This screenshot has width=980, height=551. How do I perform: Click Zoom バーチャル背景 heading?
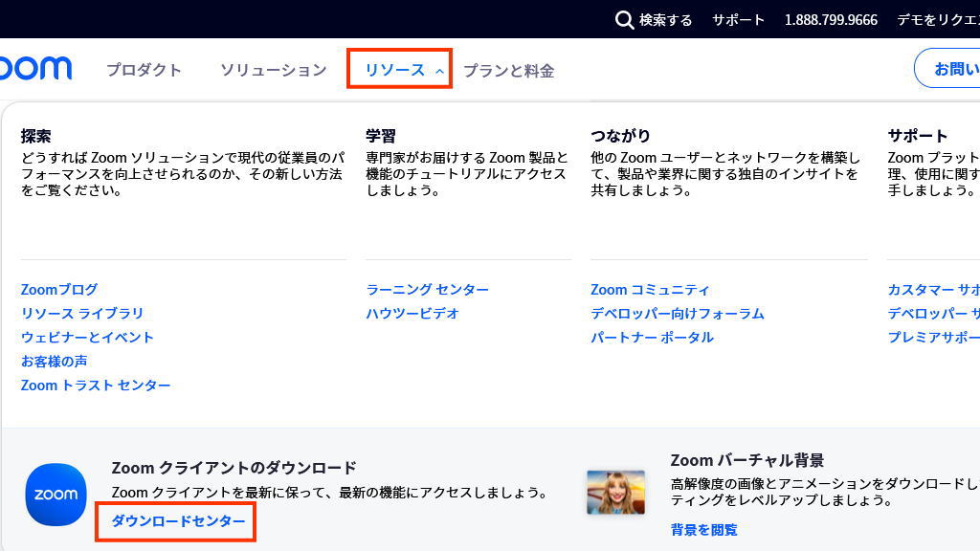tap(747, 460)
